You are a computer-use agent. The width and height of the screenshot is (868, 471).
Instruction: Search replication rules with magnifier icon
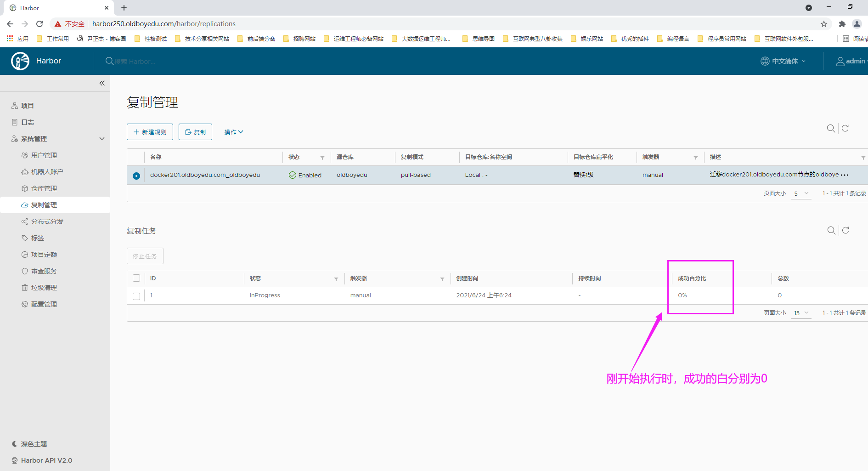[831, 128]
